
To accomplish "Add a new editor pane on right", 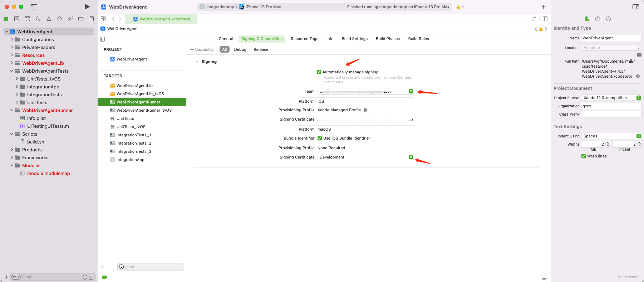I will 545,19.
